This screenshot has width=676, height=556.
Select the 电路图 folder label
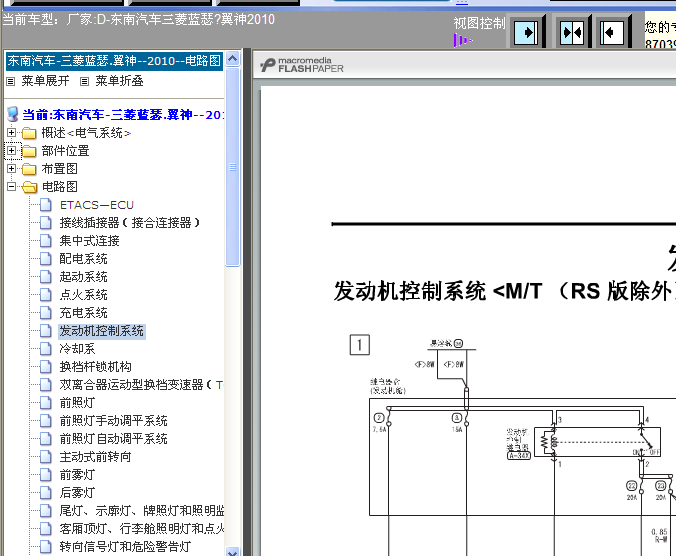pyautogui.click(x=59, y=187)
